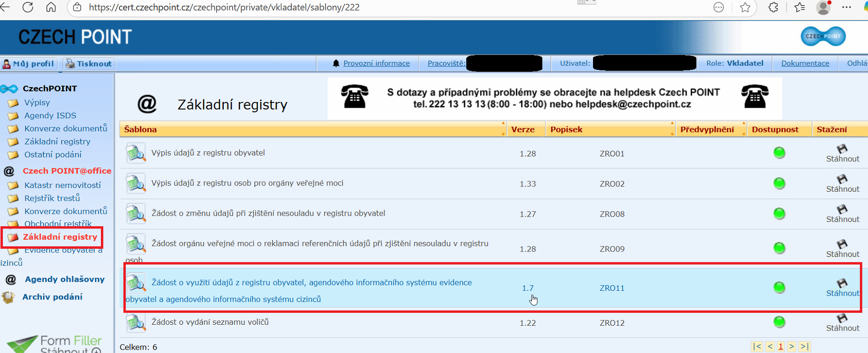Viewport: 868px width, 353px height.
Task: Open browser extensions puzzle icon
Action: pyautogui.click(x=773, y=7)
